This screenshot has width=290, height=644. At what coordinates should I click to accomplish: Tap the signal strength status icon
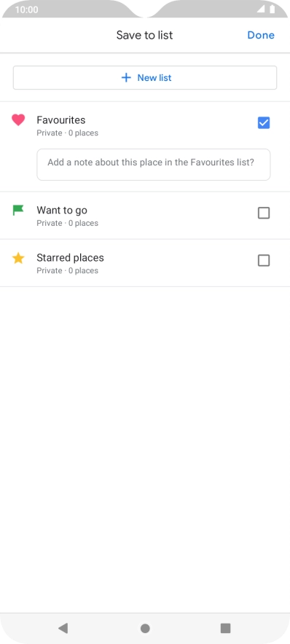261,9
